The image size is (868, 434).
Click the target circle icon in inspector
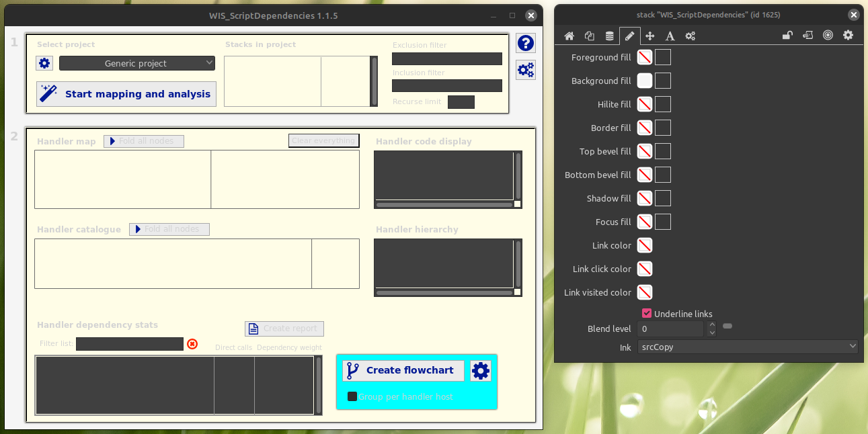pyautogui.click(x=828, y=36)
